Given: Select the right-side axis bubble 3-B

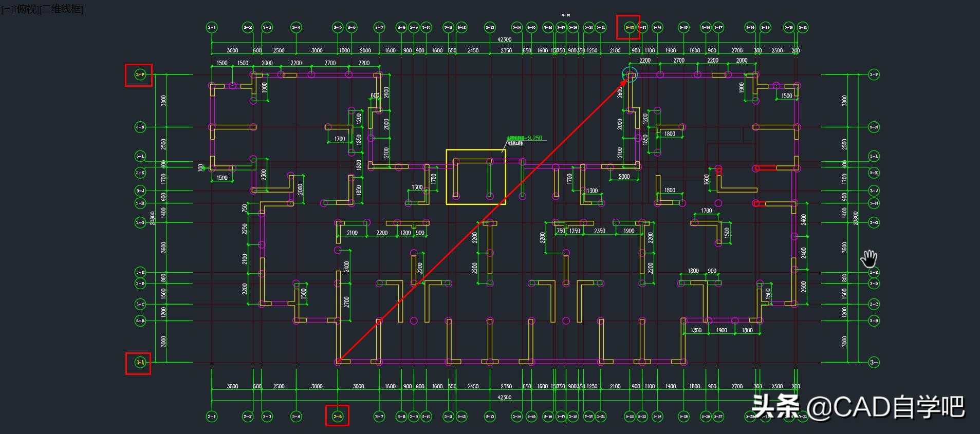Looking at the screenshot, I should [x=874, y=320].
